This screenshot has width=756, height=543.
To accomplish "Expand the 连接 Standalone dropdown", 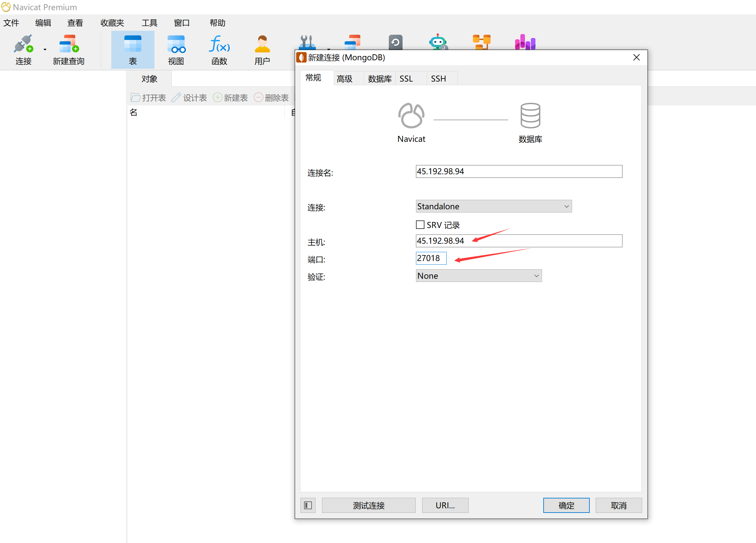I will [x=494, y=206].
